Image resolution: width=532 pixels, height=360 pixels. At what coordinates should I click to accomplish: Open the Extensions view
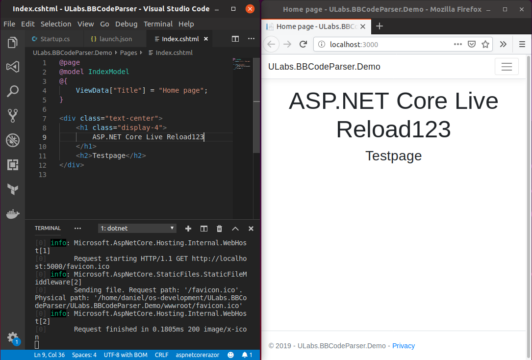13,165
